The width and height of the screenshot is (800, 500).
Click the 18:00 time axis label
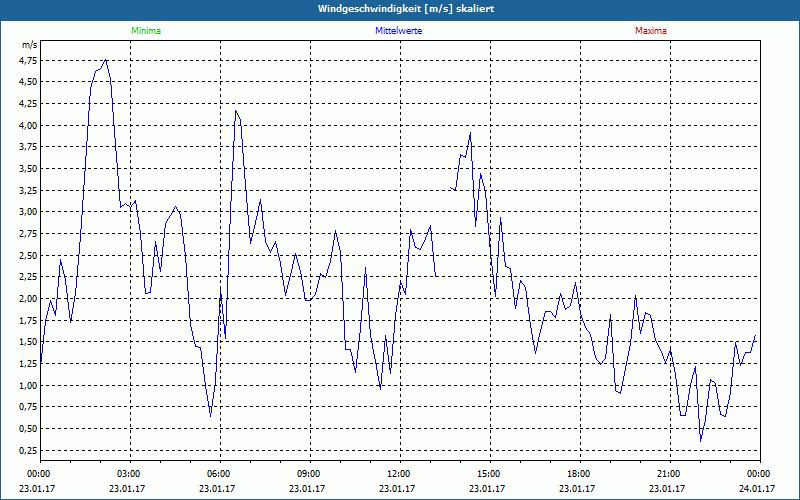(x=579, y=474)
